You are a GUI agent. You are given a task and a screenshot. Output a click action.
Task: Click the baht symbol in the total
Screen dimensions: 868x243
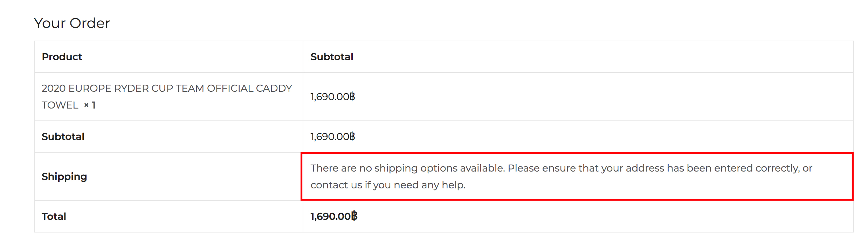354,216
